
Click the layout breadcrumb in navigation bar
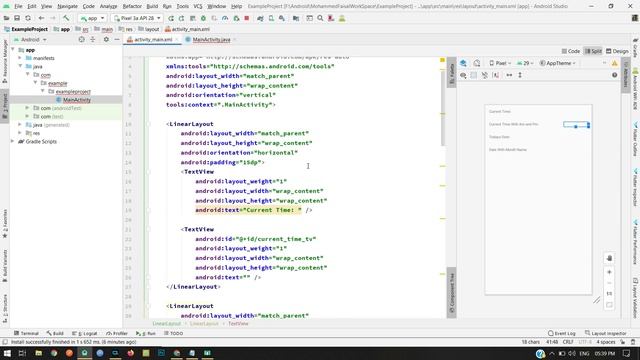[x=148, y=29]
